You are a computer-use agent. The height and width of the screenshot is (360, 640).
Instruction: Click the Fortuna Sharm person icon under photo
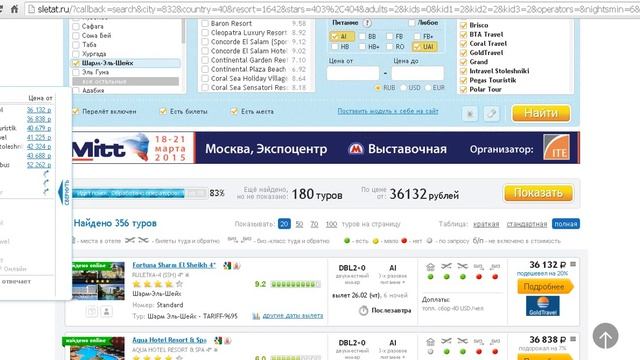click(107, 311)
